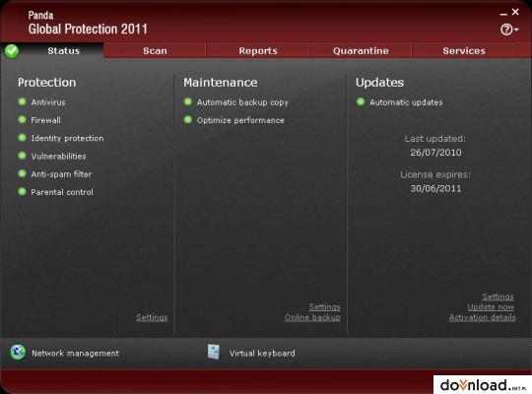Open Protection Settings link
The image size is (532, 394).
coord(152,317)
